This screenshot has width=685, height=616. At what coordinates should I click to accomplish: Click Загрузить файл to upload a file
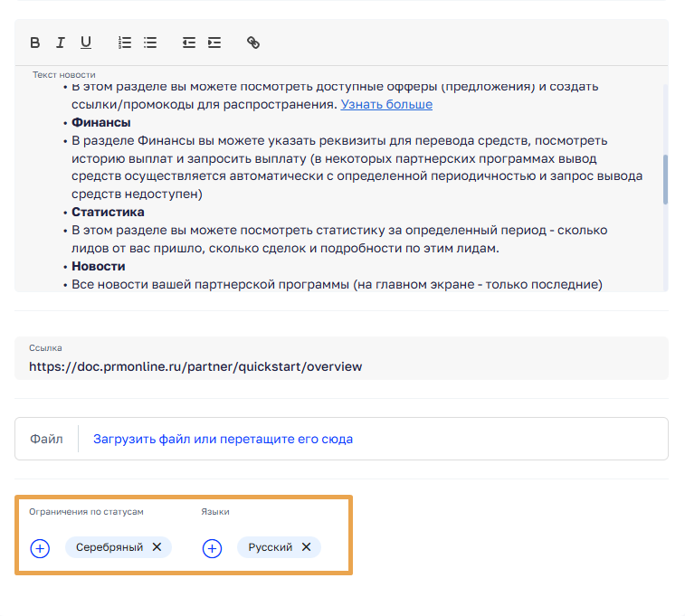(x=223, y=439)
